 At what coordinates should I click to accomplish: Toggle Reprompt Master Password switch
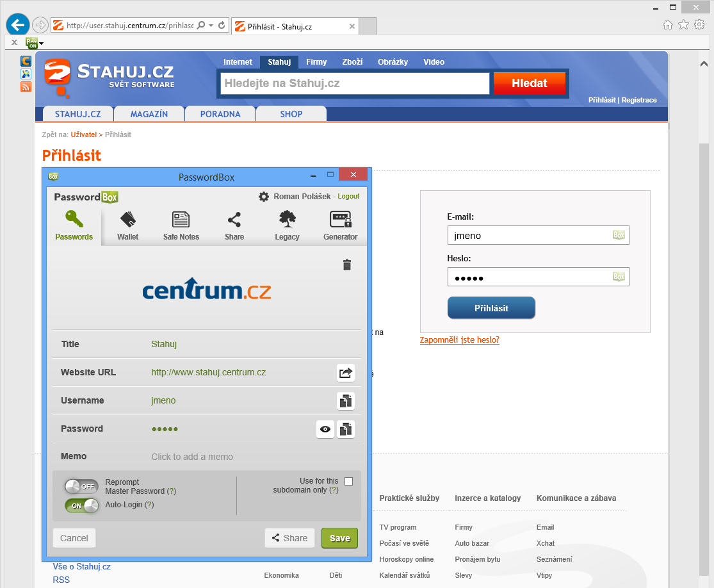pyautogui.click(x=81, y=486)
